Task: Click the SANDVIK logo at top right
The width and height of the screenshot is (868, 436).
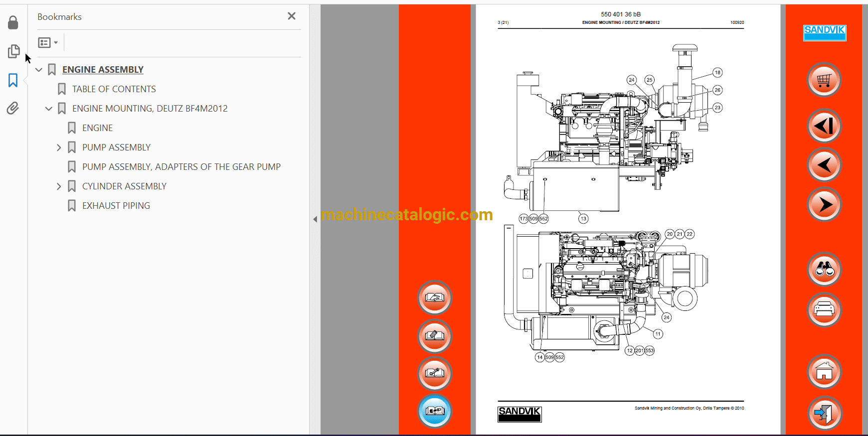Action: 825,33
